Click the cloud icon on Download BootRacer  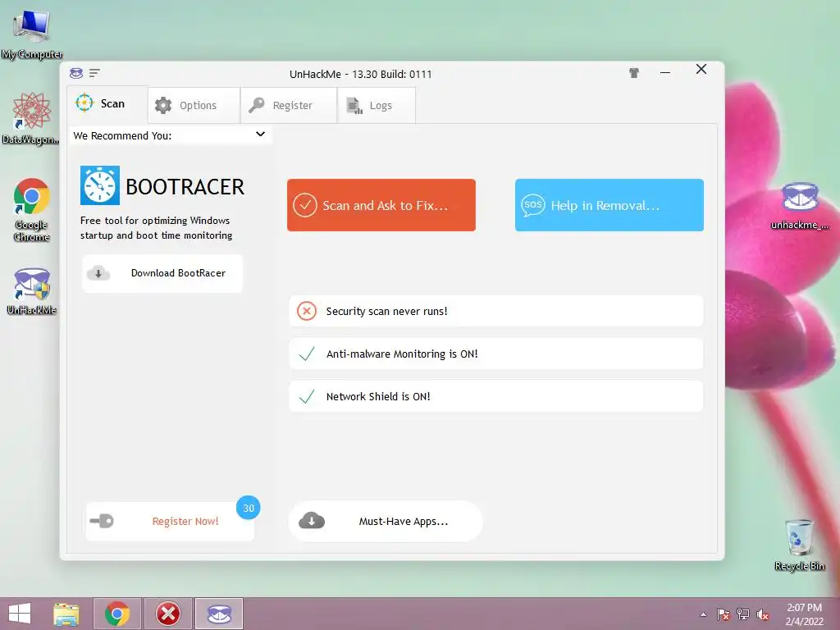click(98, 273)
